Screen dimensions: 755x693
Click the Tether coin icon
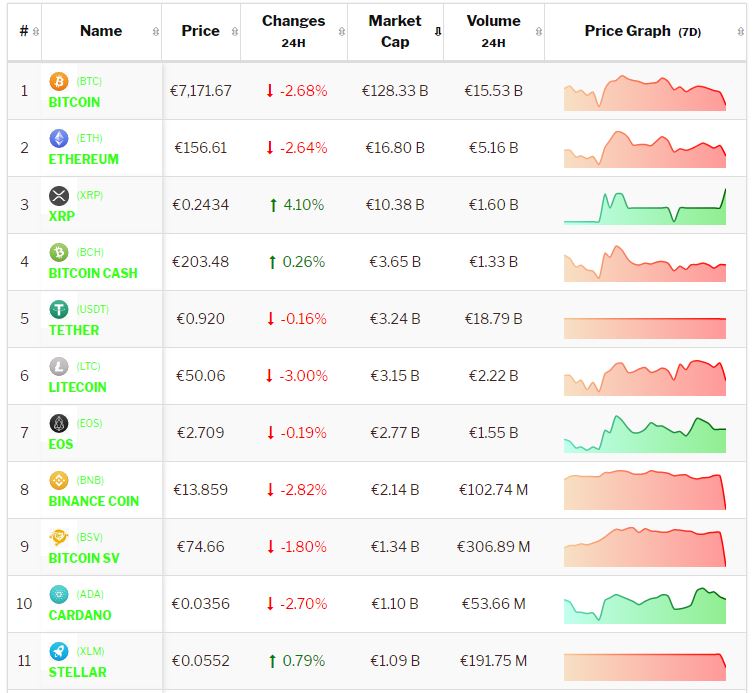pos(58,309)
